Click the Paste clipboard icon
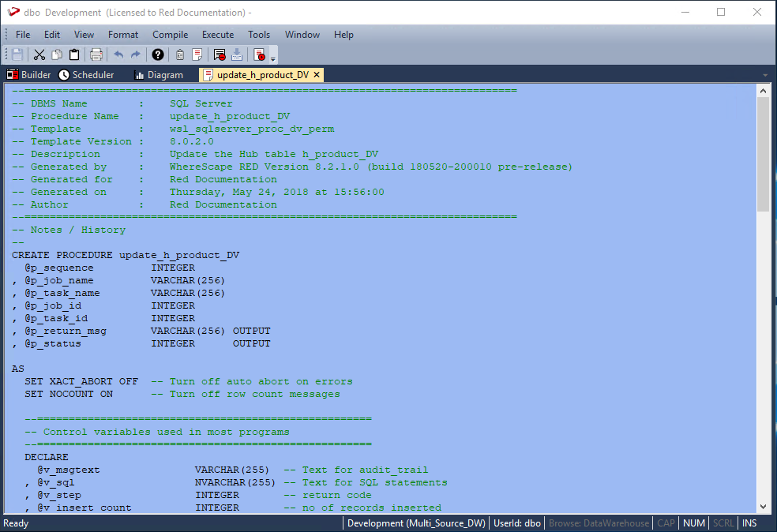Screen dimensions: 777x532 pyautogui.click(x=74, y=54)
